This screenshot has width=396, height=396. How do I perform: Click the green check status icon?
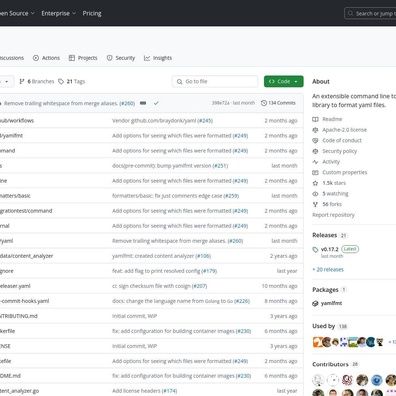point(156,103)
